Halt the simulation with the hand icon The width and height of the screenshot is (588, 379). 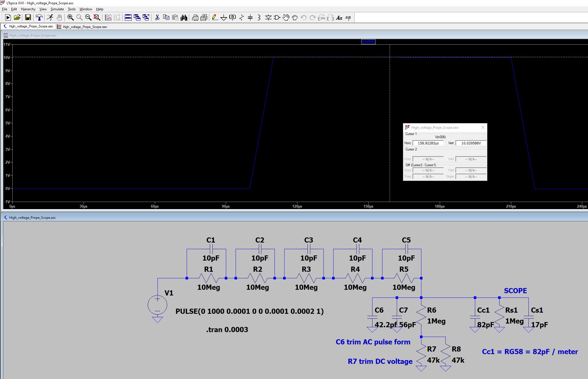(x=59, y=17)
